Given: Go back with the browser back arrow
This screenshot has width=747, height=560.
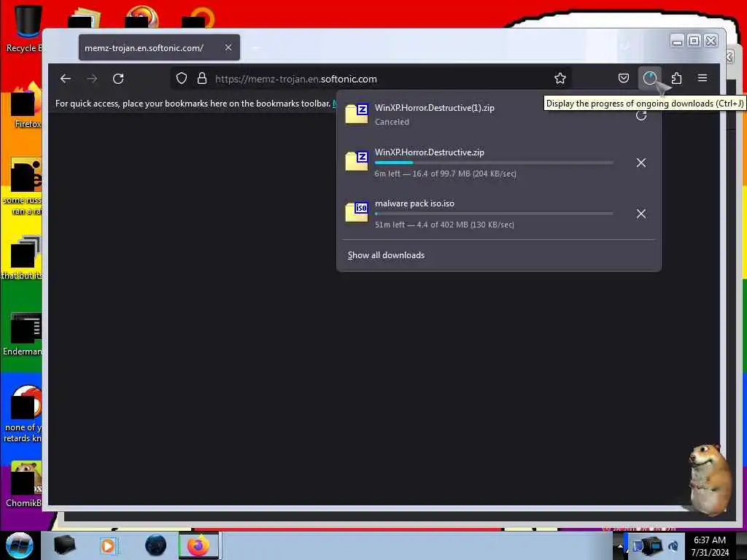Looking at the screenshot, I should [66, 79].
